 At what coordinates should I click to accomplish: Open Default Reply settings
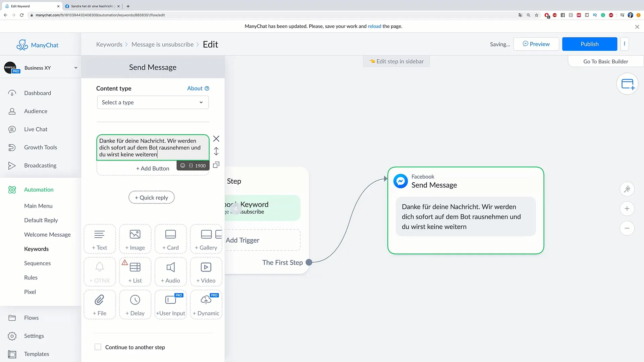(x=41, y=220)
